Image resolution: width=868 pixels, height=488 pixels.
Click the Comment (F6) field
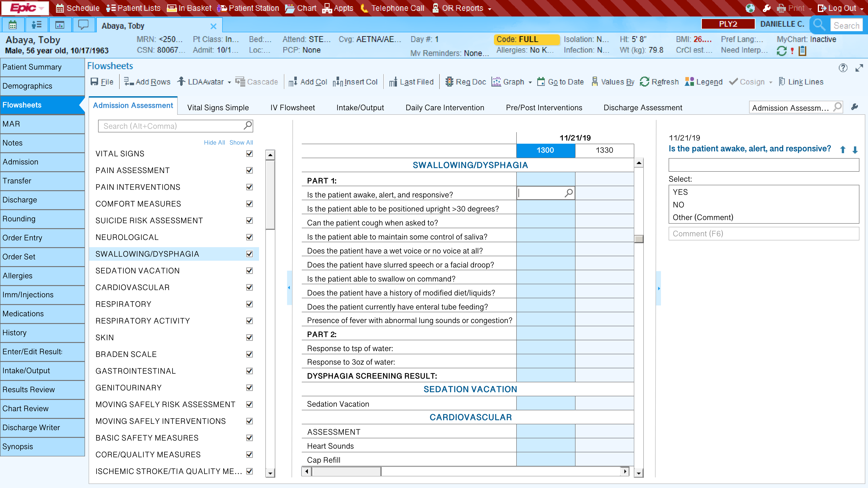(x=764, y=233)
